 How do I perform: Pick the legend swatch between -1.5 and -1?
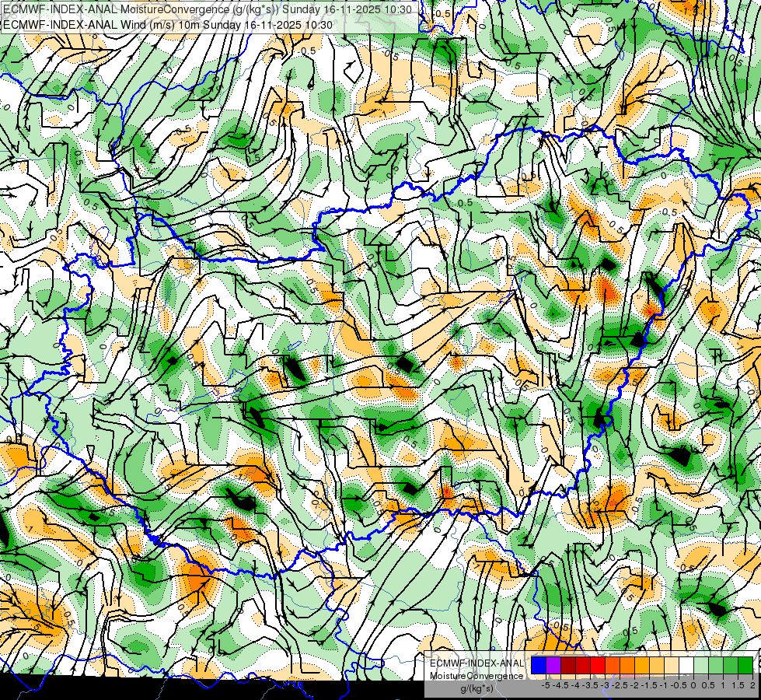tap(657, 665)
